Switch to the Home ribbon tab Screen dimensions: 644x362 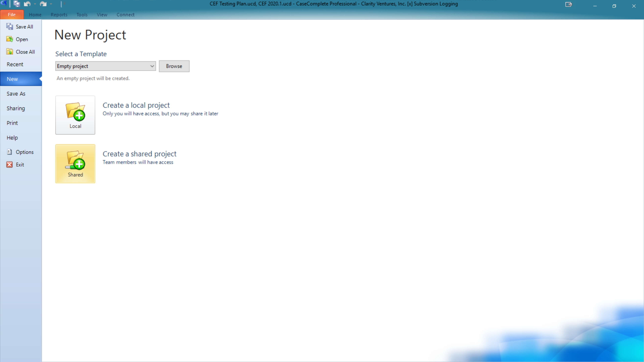[35, 15]
